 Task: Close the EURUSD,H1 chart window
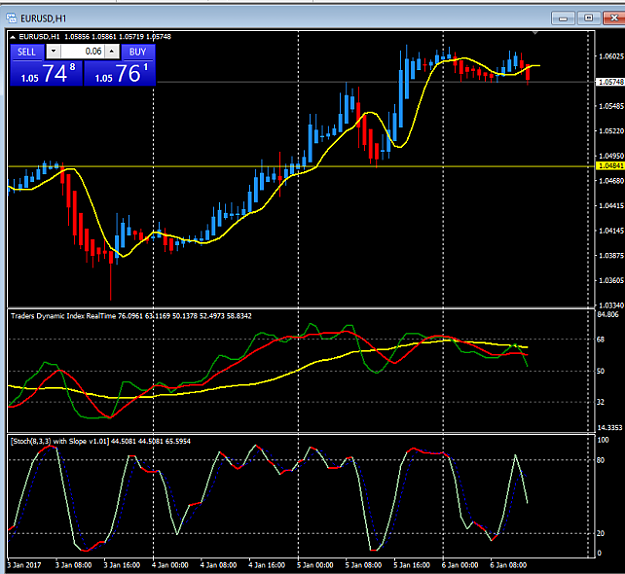614,18
